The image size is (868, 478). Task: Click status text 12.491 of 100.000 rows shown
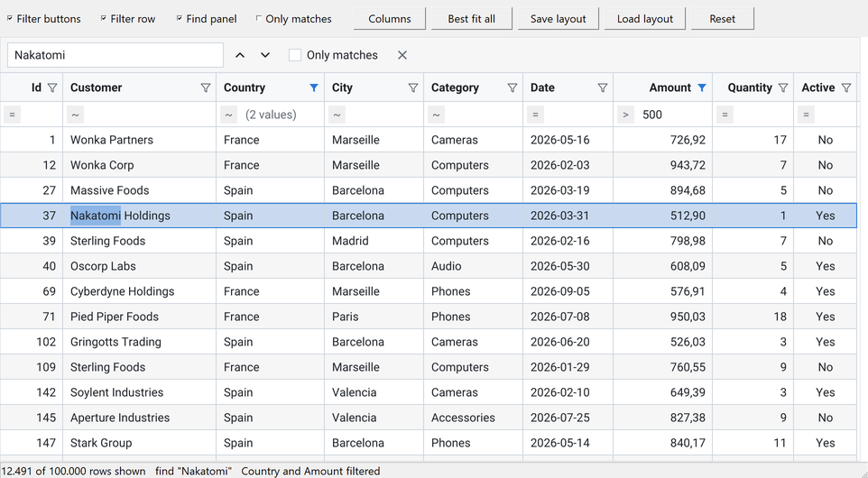pos(74,471)
